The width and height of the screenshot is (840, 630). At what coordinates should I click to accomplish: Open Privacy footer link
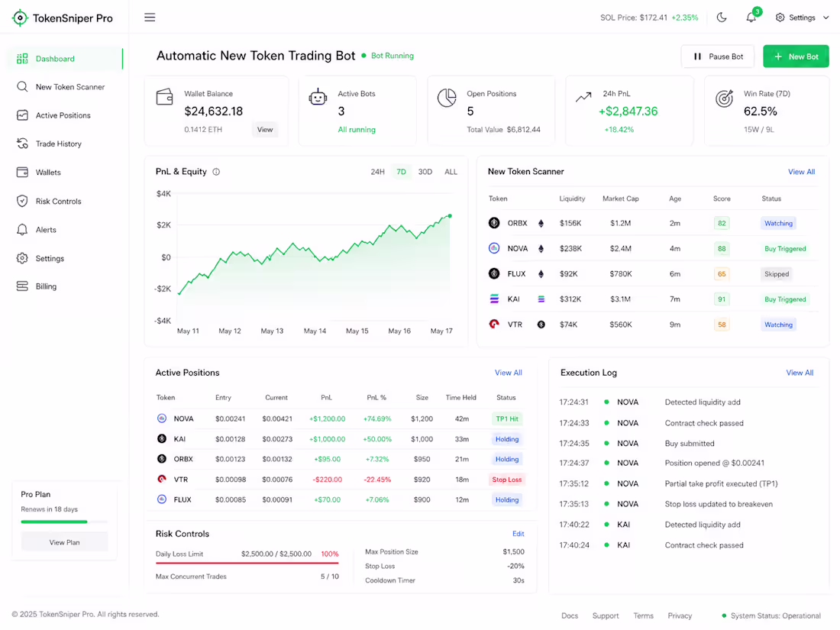point(680,615)
